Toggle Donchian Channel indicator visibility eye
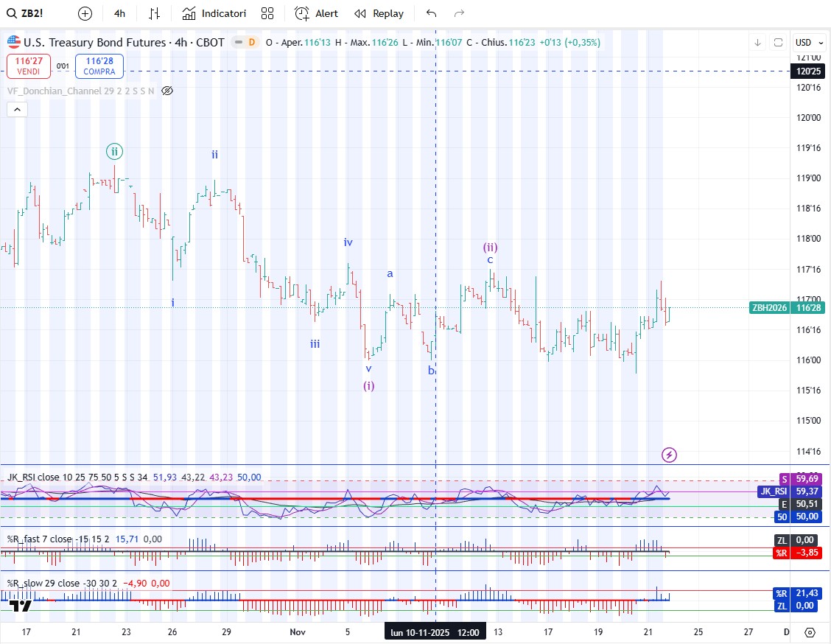 point(167,91)
